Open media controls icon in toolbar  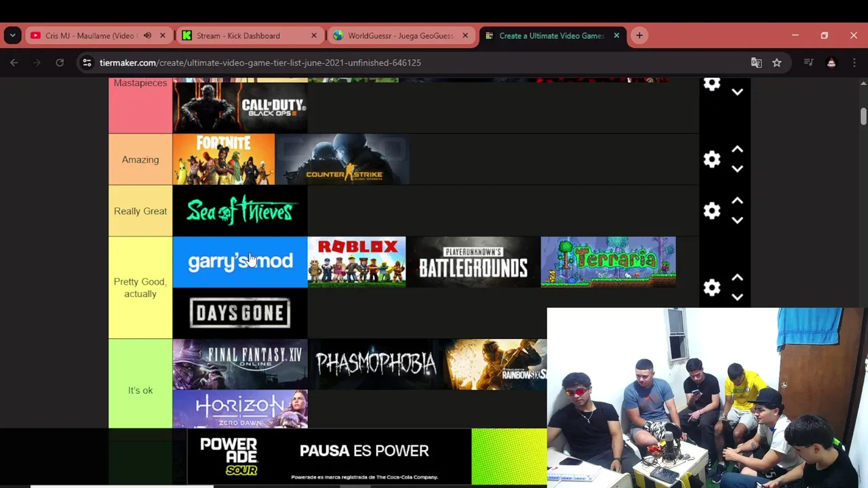click(x=808, y=62)
